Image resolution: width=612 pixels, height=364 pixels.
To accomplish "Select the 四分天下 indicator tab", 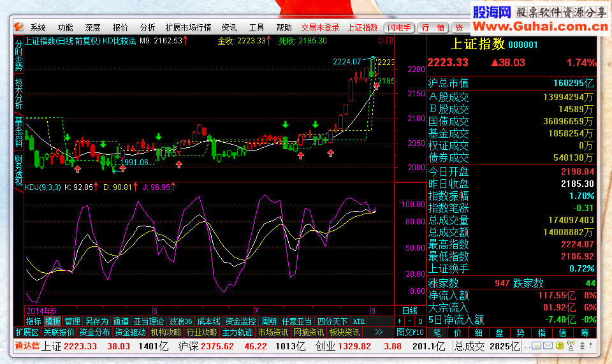I will [x=332, y=321].
